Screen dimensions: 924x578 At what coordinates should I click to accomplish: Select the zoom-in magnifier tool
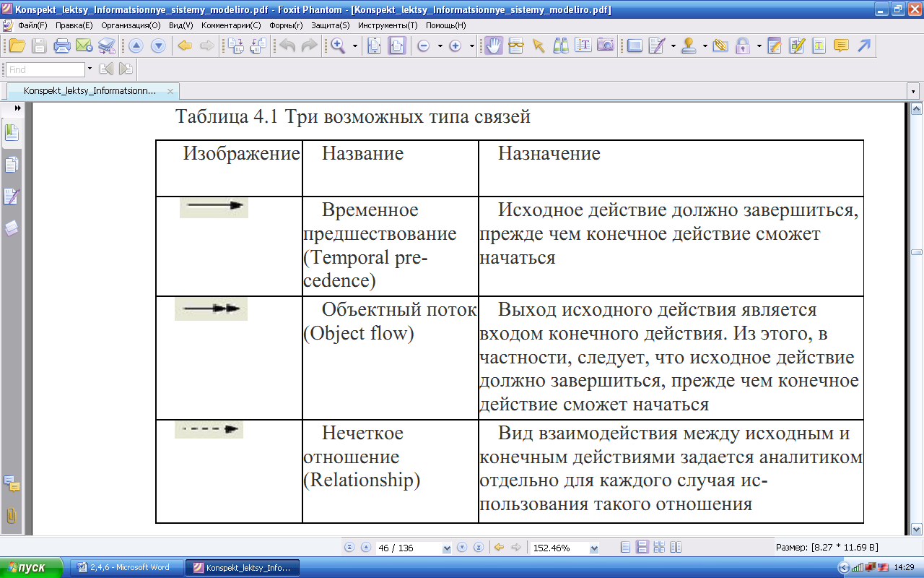pyautogui.click(x=337, y=46)
